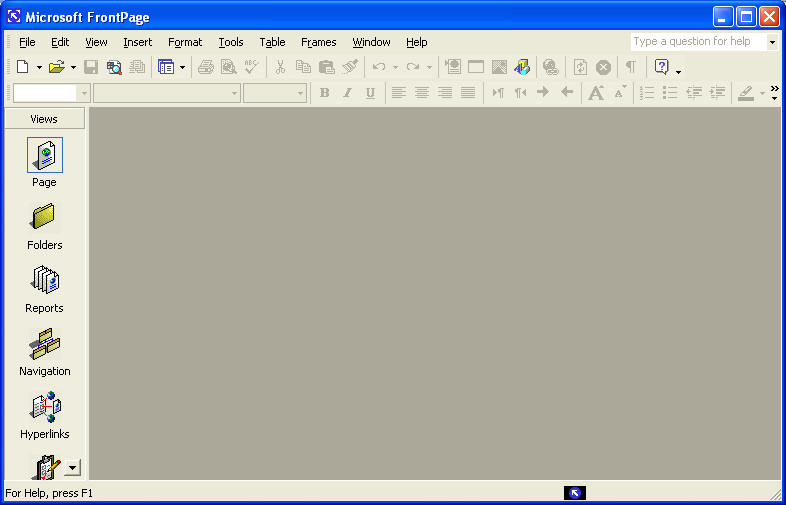The width and height of the screenshot is (786, 505).
Task: Toggle Show All paragraph marks
Action: point(630,67)
